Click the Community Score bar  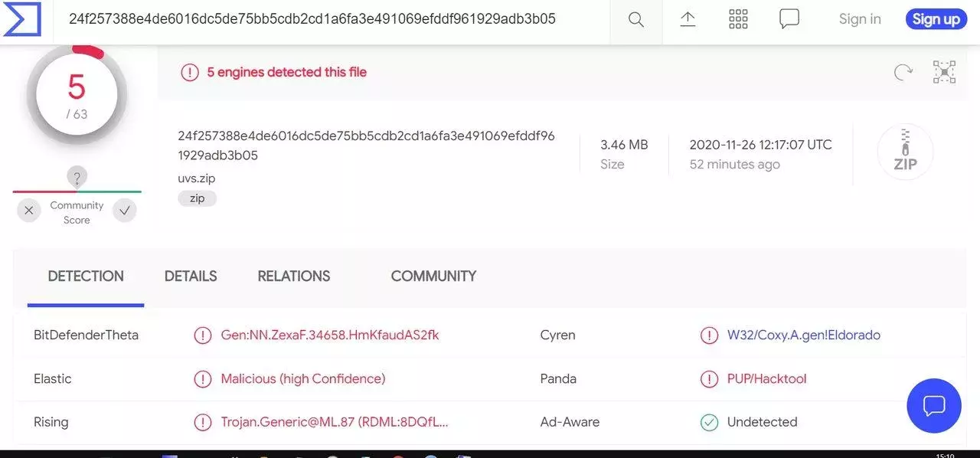click(77, 191)
